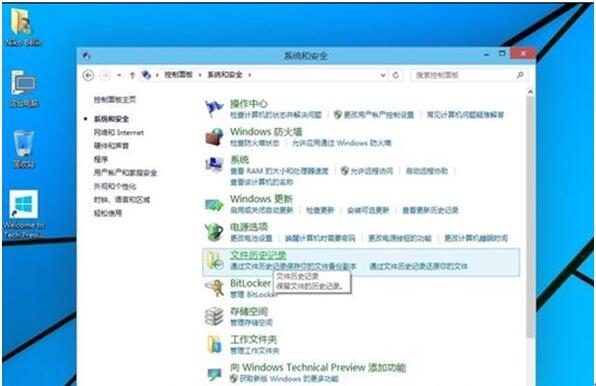Open the Power Options (电源选项) kettle icon
596x386 pixels.
214,232
